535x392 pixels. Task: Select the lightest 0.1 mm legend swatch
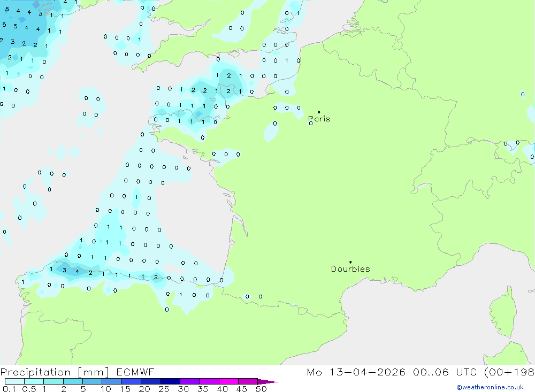(14, 381)
